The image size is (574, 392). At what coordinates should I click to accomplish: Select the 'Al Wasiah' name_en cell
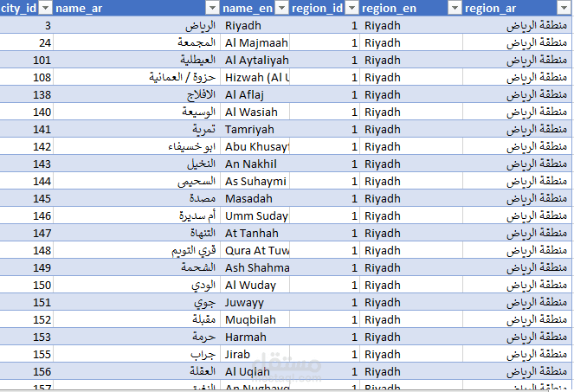[x=255, y=112]
